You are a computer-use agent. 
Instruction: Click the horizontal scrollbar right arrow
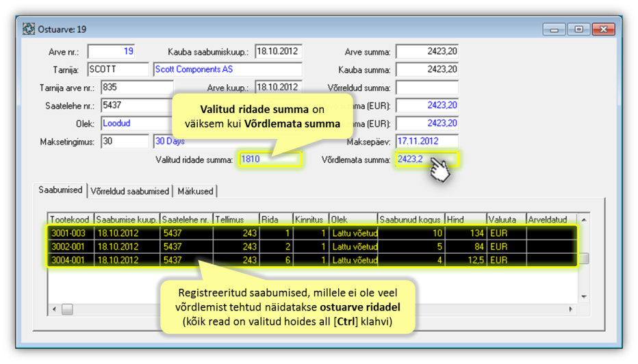(x=570, y=309)
